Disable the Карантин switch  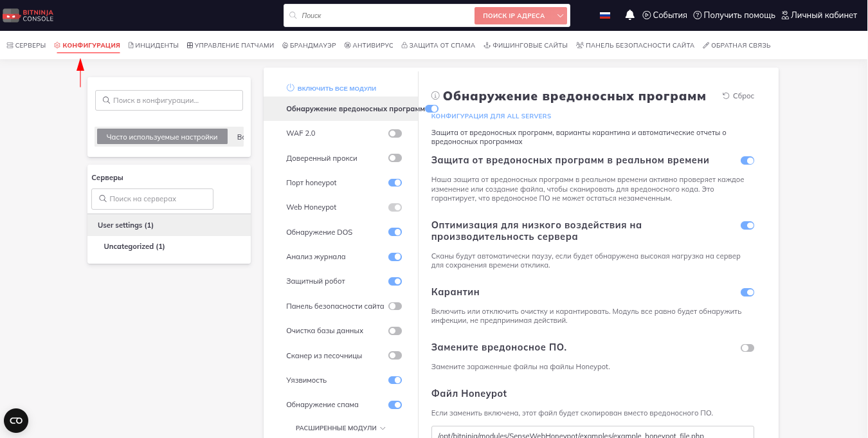tap(747, 292)
